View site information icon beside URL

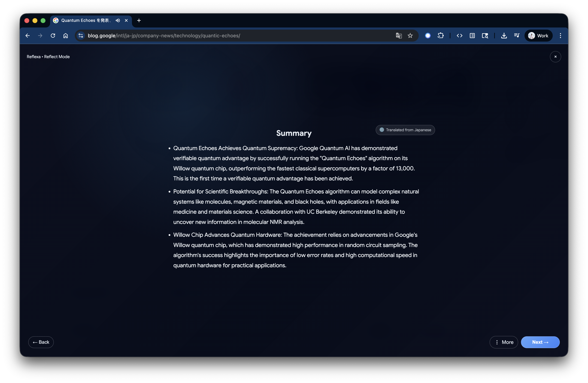(81, 36)
